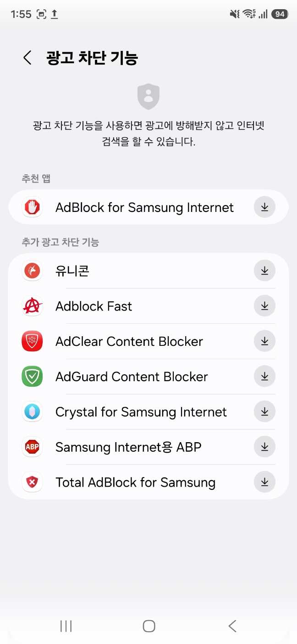Download AdBlock for Samsung Internet

[264, 207]
